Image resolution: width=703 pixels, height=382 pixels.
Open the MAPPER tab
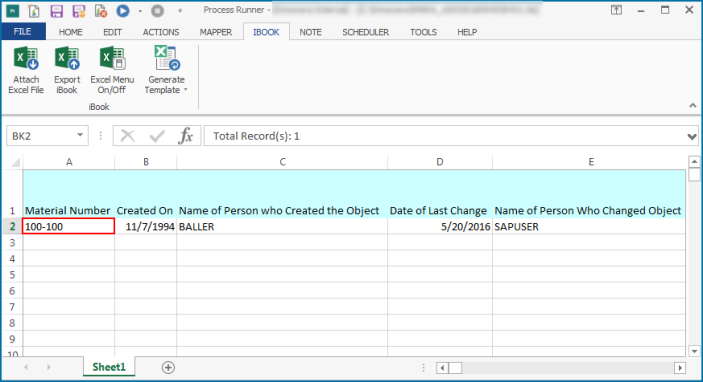point(216,32)
